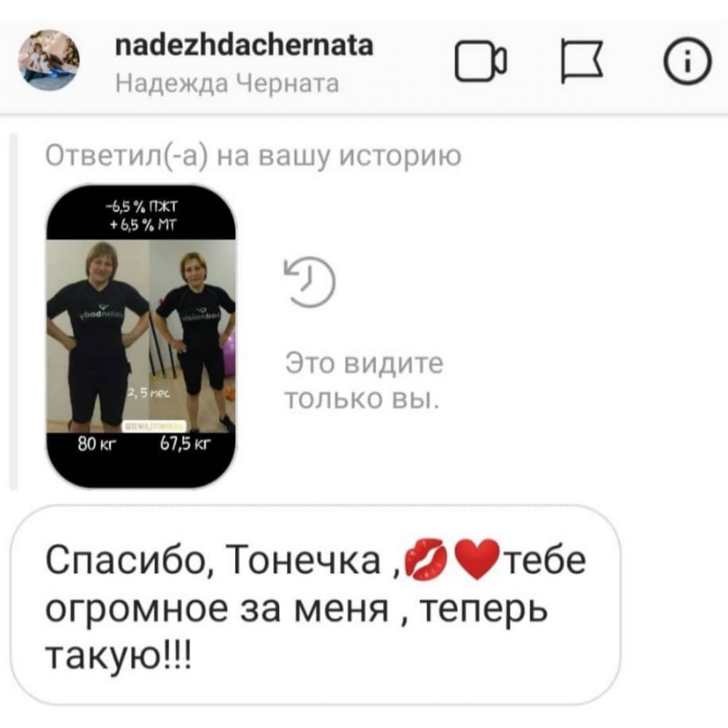Click the display name Надежда Черната
This screenshot has width=728, height=728.
click(x=227, y=84)
